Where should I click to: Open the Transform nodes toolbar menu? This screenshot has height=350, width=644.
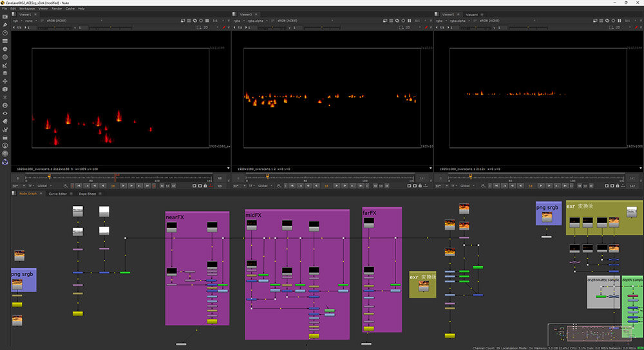pos(5,81)
